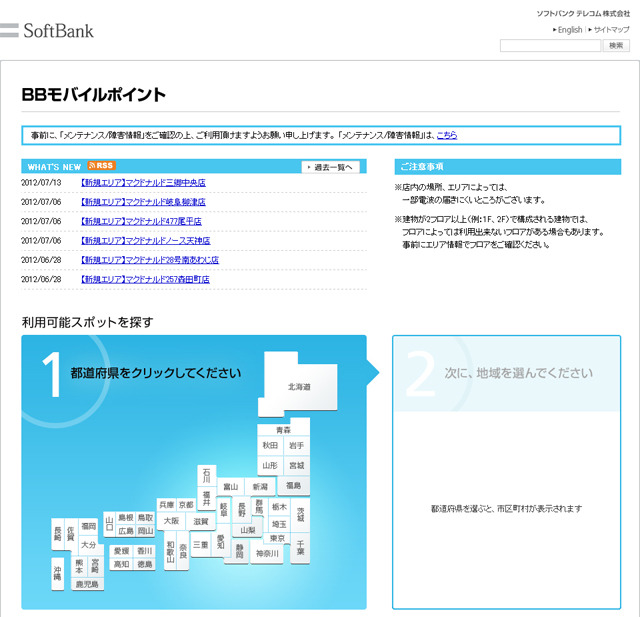Select 福島 prefecture on map
The width and height of the screenshot is (640, 617).
coord(293,486)
